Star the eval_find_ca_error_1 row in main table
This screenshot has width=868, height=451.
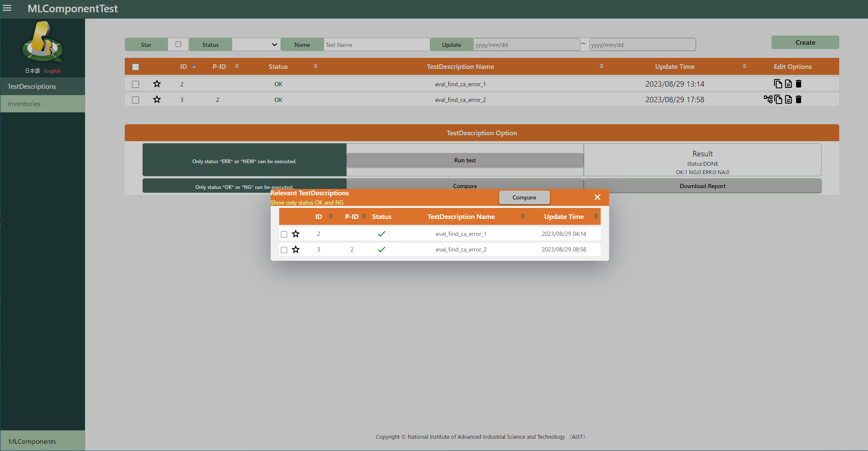pyautogui.click(x=157, y=84)
